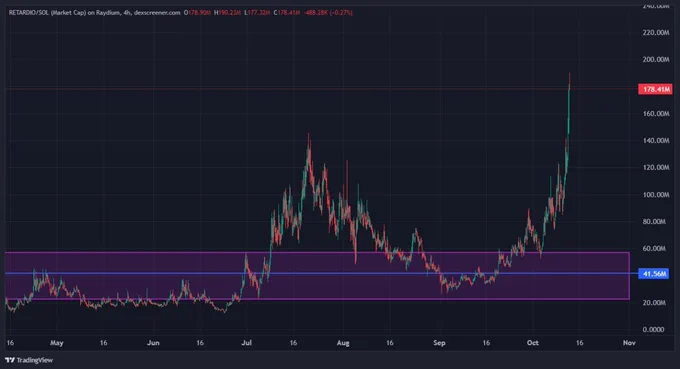The height and width of the screenshot is (369, 680).
Task: Click the 80.00M price axis label
Action: coord(654,222)
